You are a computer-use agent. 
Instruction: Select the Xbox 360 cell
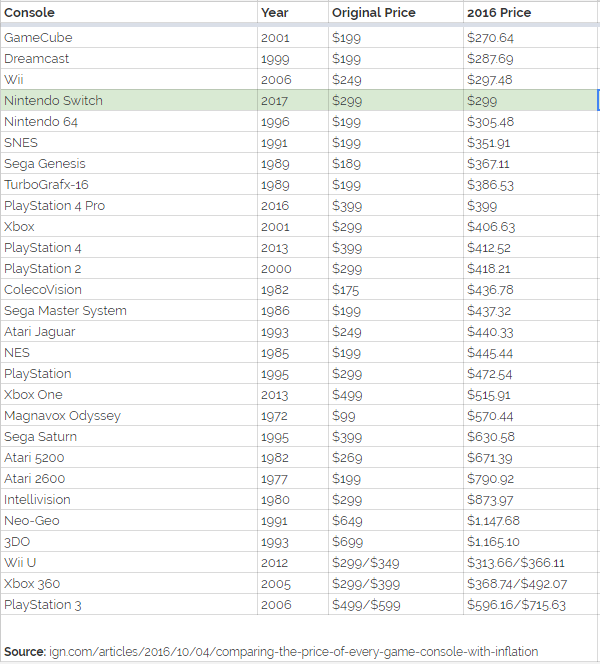[129, 584]
